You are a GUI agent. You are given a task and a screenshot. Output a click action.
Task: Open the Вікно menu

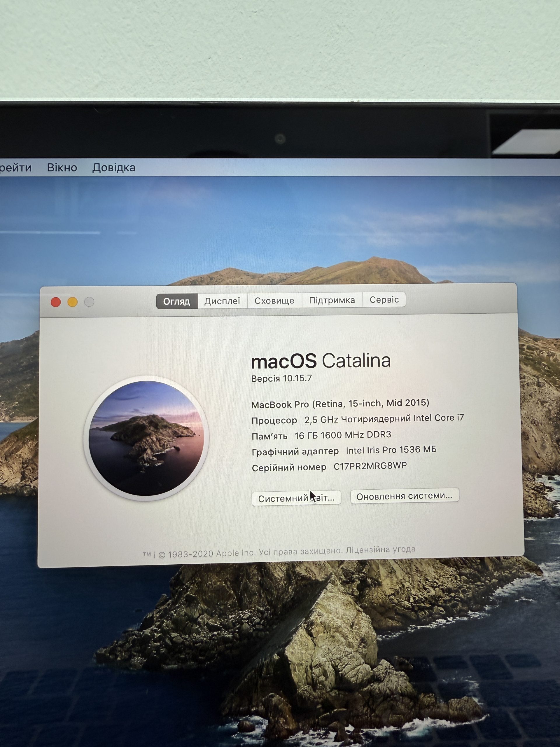click(x=62, y=167)
